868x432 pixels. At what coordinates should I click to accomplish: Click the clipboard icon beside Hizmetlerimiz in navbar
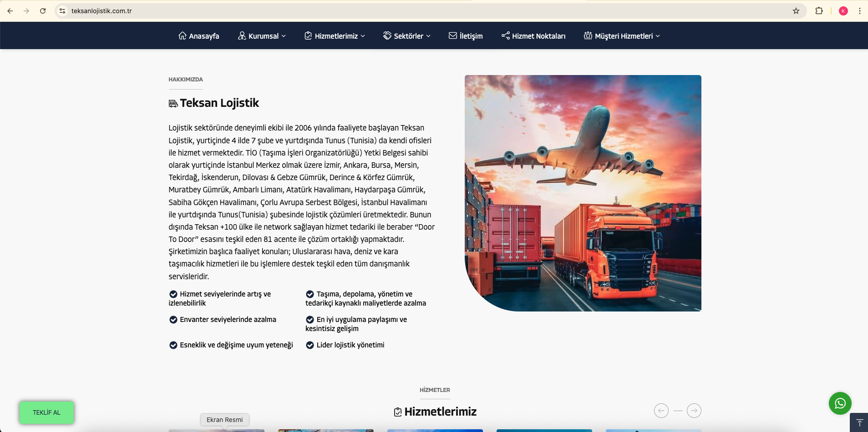tap(308, 35)
